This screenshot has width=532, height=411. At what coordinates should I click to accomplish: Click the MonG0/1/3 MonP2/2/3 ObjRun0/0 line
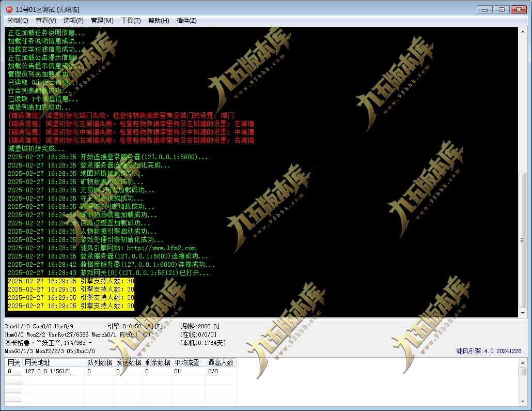click(x=50, y=351)
